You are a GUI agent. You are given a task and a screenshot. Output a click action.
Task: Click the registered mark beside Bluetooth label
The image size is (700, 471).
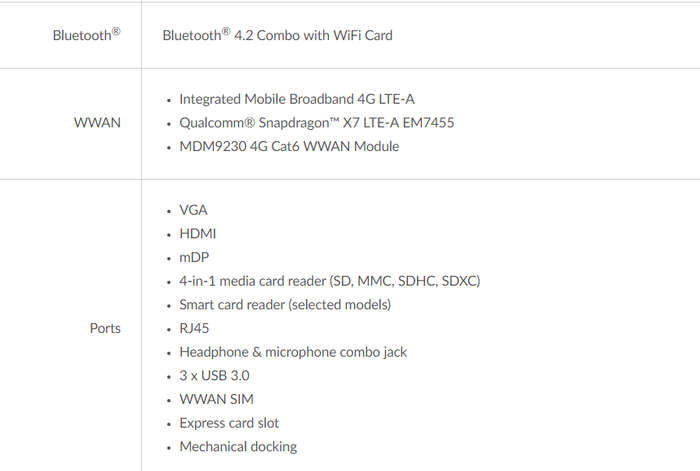[x=116, y=31]
